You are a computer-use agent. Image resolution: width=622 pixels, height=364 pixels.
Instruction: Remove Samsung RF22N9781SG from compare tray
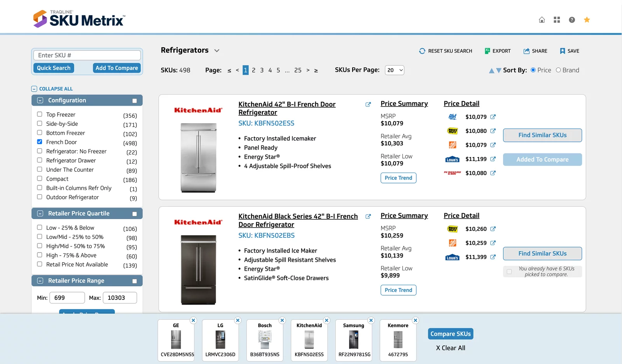pos(371,320)
